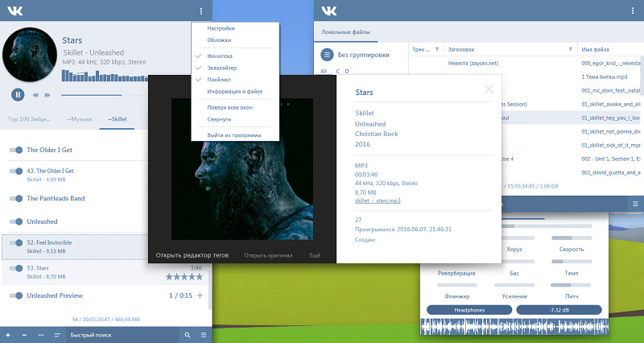Open the hamburger menu in the playlist toolbar

click(204, 335)
